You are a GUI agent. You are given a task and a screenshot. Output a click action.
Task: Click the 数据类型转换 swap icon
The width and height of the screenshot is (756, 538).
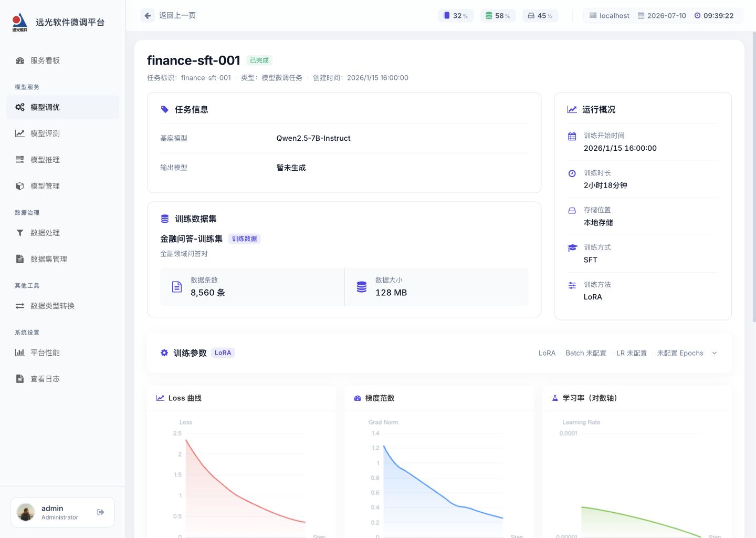pos(20,306)
